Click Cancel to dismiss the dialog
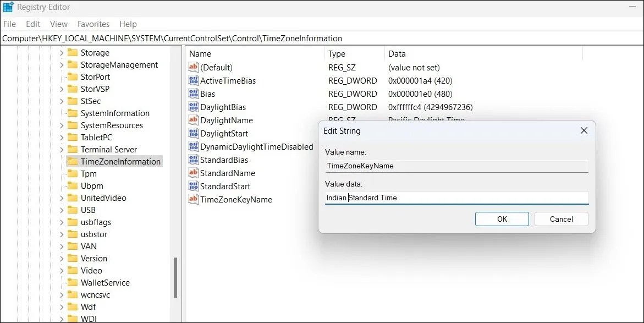 [561, 218]
